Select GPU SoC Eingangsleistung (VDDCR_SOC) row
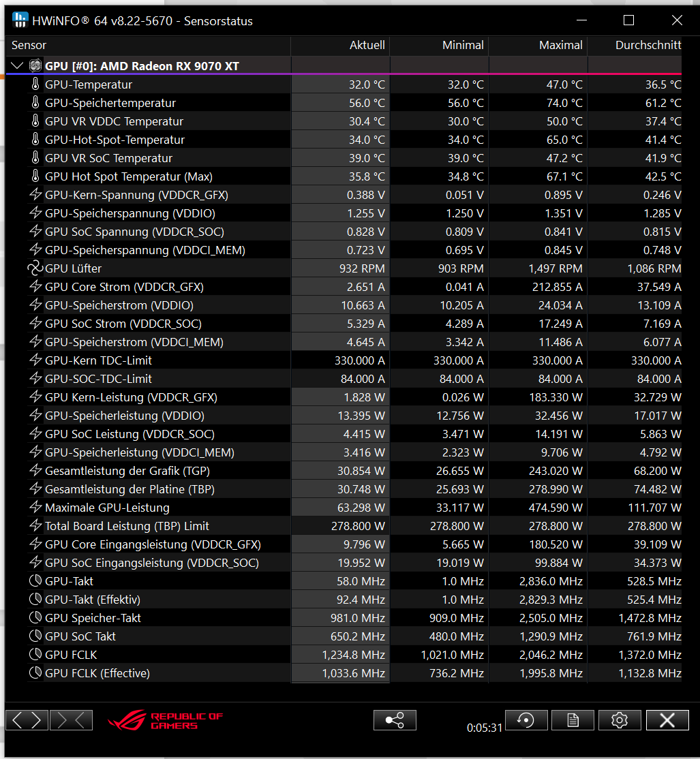The height and width of the screenshot is (759, 700). (344, 563)
